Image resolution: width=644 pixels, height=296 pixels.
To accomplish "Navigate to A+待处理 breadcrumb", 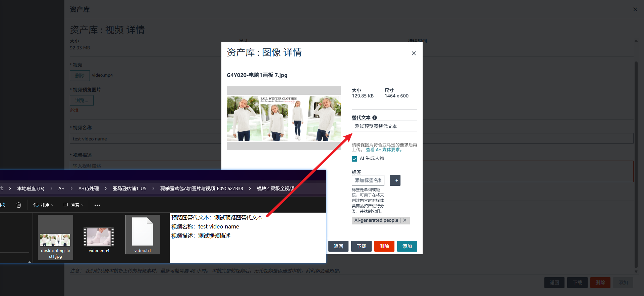I will tap(89, 188).
